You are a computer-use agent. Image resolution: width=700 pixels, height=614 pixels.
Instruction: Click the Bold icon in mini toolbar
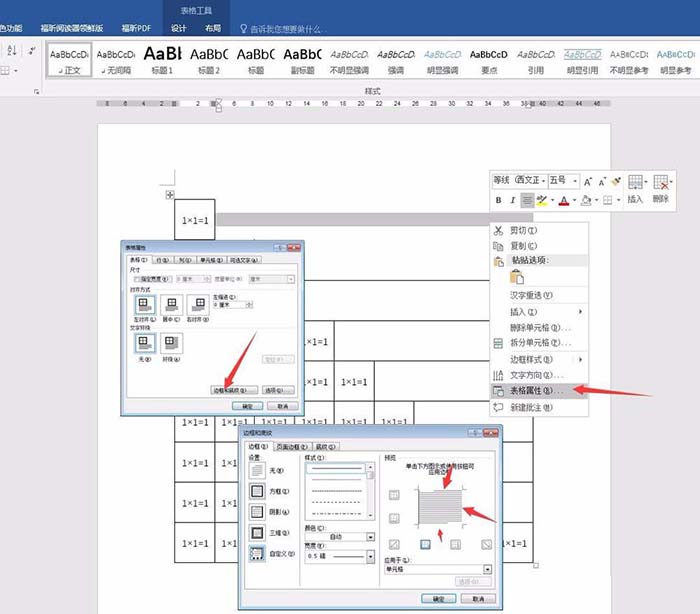coord(498,201)
